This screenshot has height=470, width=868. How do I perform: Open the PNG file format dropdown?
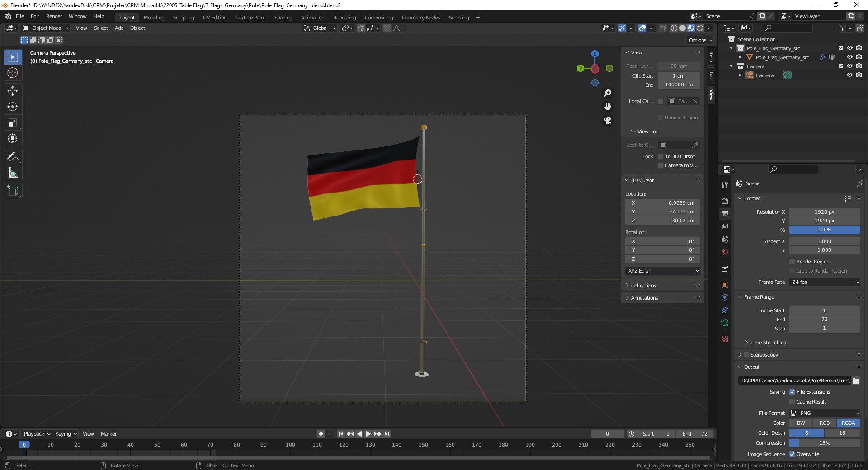(x=825, y=413)
